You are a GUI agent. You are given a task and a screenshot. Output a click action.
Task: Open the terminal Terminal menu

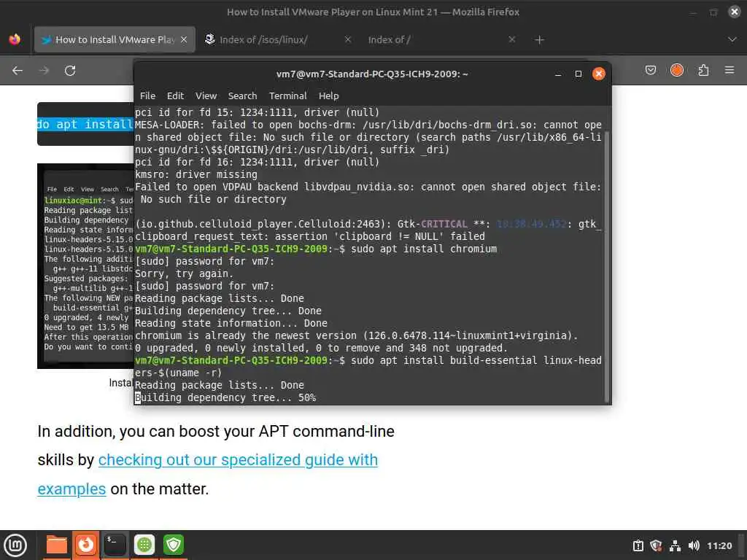[x=287, y=96]
